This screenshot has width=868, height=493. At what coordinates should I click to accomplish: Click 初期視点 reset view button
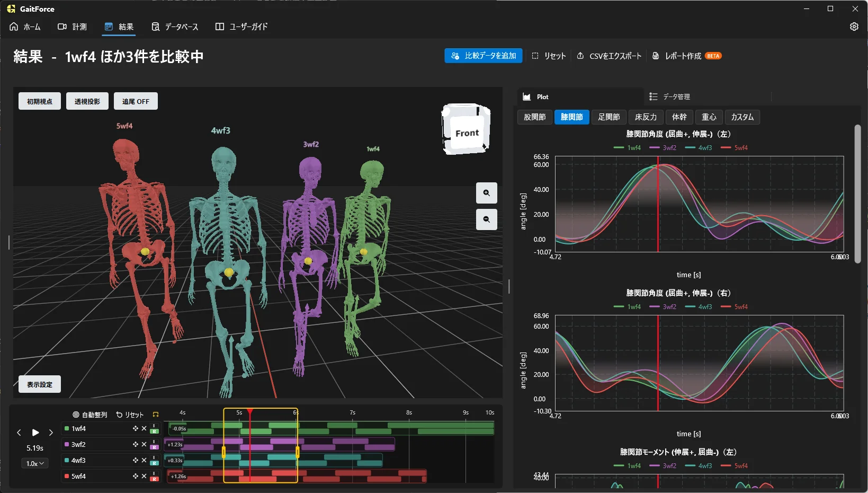pyautogui.click(x=40, y=101)
